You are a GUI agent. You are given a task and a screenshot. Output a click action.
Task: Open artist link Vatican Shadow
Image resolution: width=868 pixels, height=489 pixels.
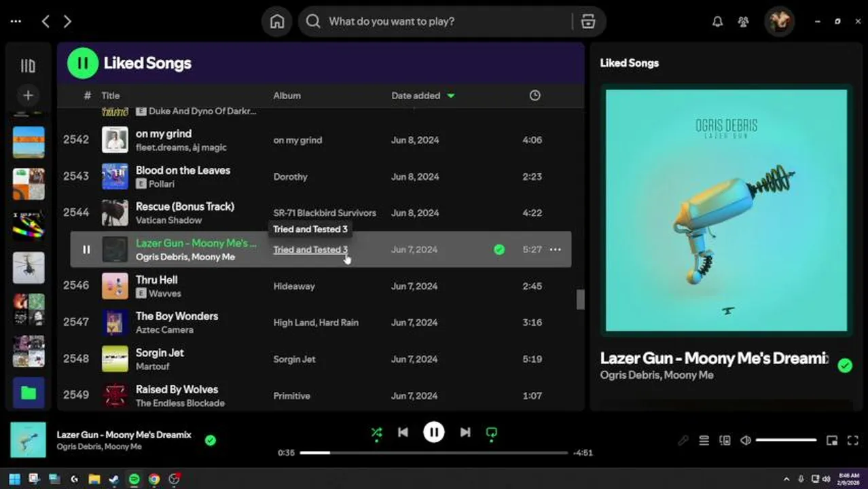click(x=168, y=220)
